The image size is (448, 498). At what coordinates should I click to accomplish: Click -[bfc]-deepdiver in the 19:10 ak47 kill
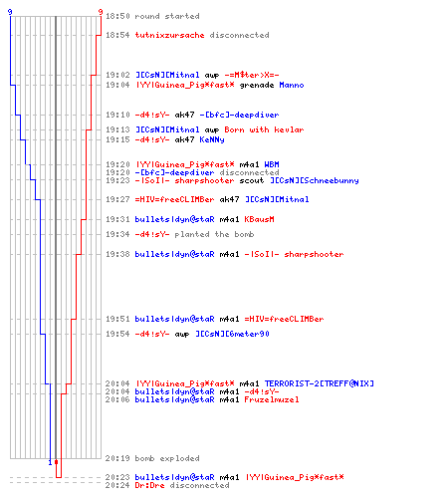click(x=239, y=115)
